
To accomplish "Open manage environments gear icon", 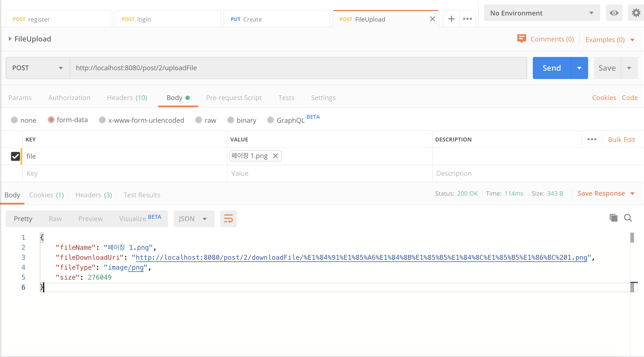I will (x=636, y=13).
